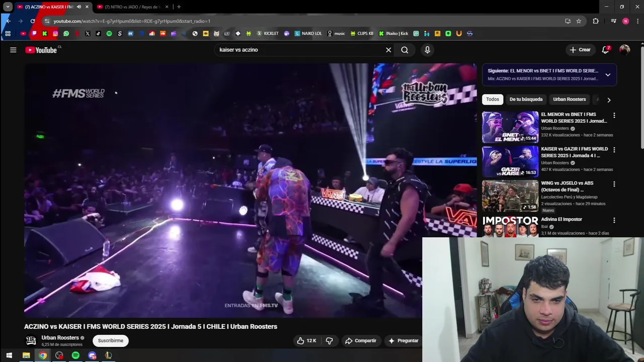Share the video with Compartir
The height and width of the screenshot is (362, 644).
[361, 340]
